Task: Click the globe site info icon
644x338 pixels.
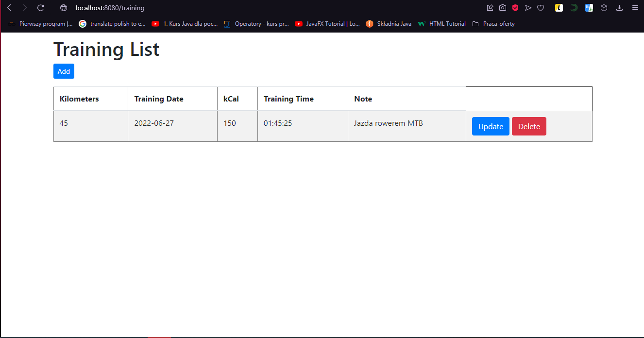Action: pyautogui.click(x=63, y=8)
